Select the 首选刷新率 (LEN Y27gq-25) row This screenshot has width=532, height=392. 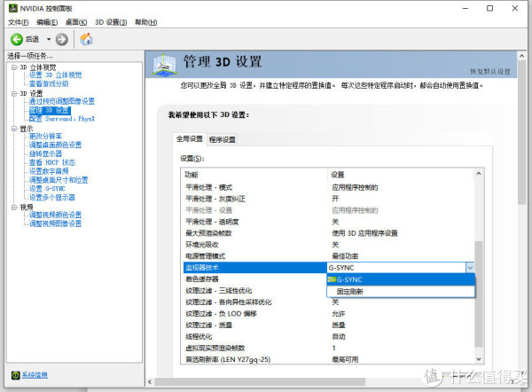pyautogui.click(x=328, y=359)
